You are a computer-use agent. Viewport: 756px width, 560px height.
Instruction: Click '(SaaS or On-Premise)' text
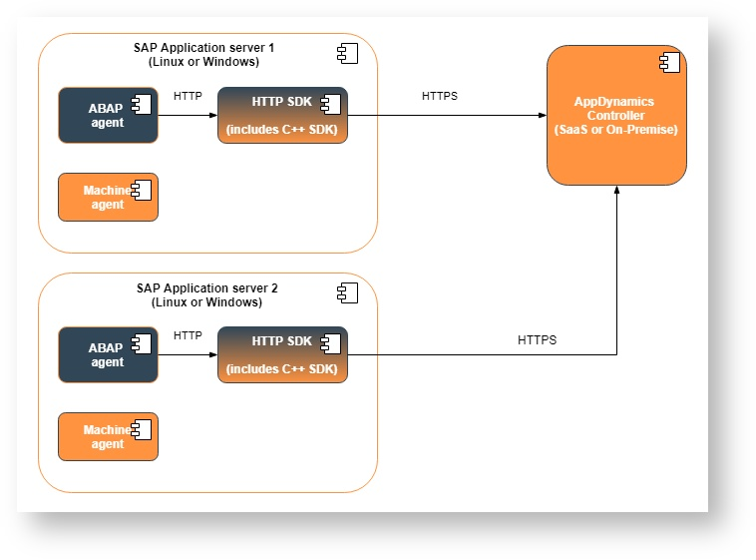616,130
